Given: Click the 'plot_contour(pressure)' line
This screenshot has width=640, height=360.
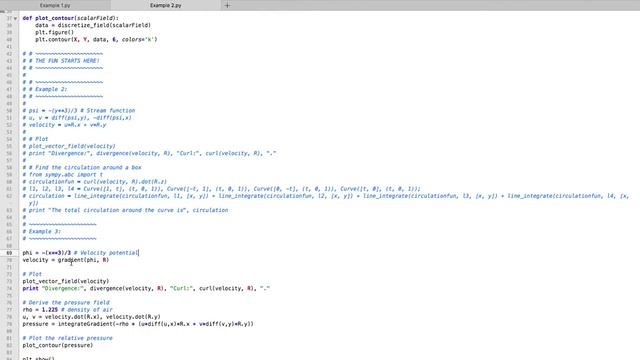Looking at the screenshot, I should click(58, 345).
